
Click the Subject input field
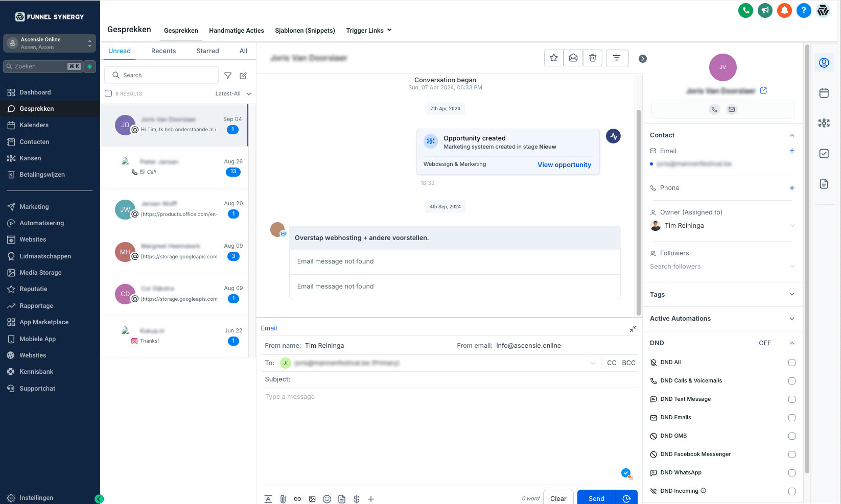point(460,379)
